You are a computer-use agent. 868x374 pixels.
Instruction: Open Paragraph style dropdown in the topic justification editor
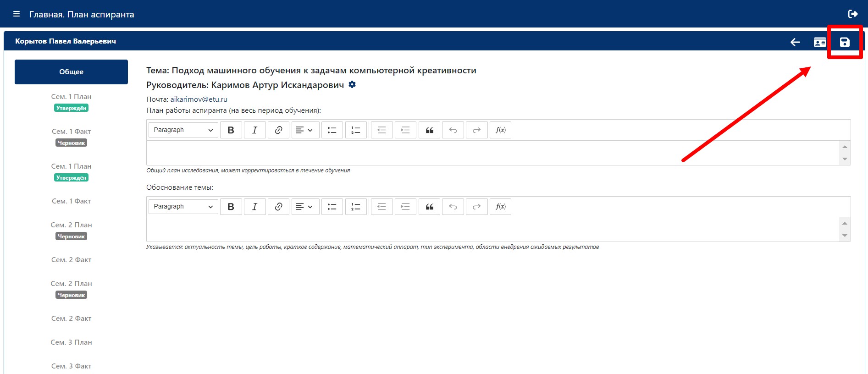pos(183,207)
